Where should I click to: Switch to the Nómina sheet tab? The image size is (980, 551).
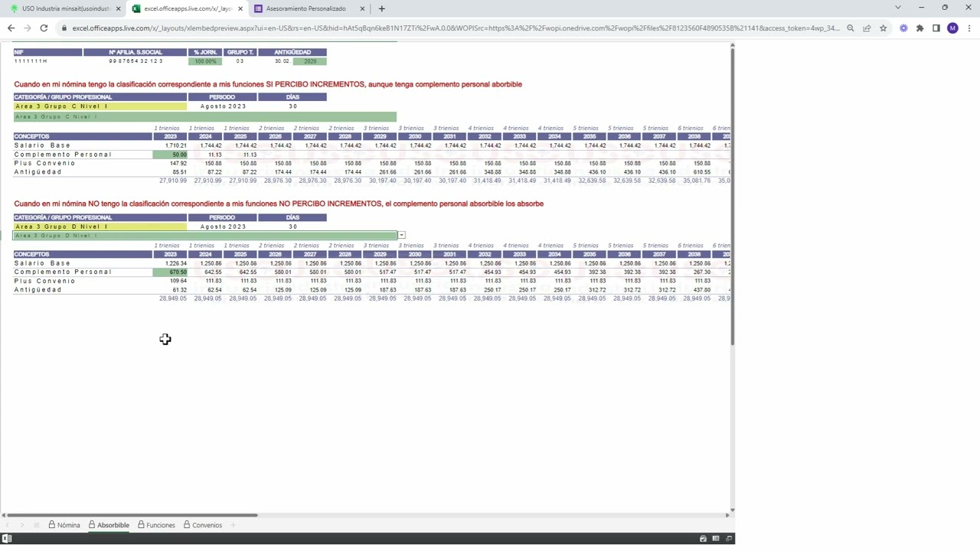[64, 525]
